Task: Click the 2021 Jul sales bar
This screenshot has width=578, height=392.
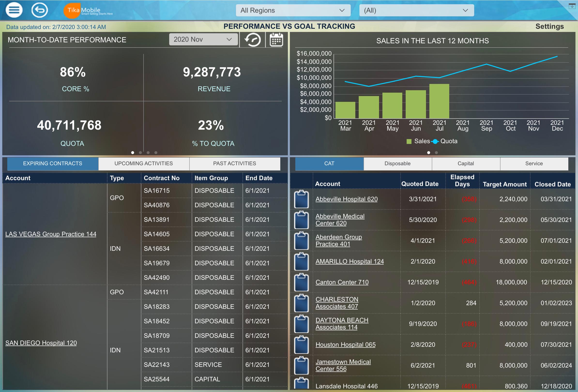Action: point(439,101)
